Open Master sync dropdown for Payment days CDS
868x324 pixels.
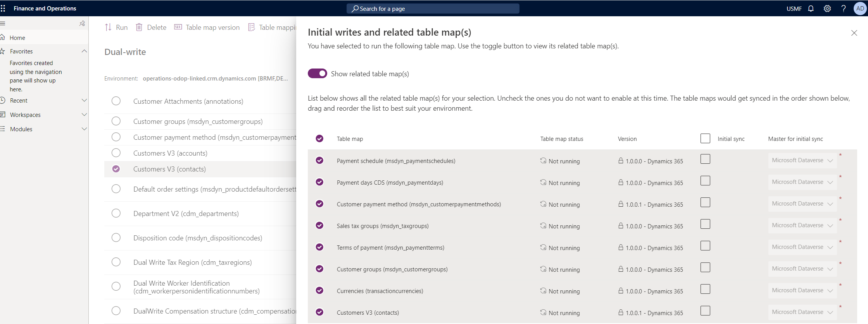[802, 182]
